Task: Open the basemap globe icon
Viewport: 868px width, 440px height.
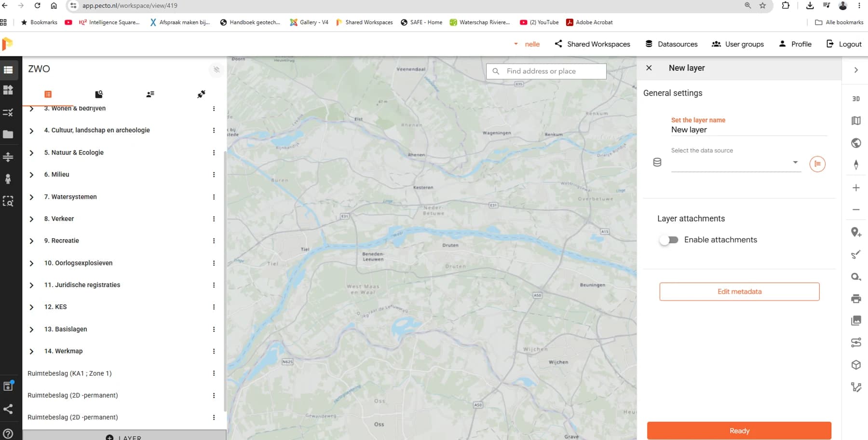Action: [856, 143]
